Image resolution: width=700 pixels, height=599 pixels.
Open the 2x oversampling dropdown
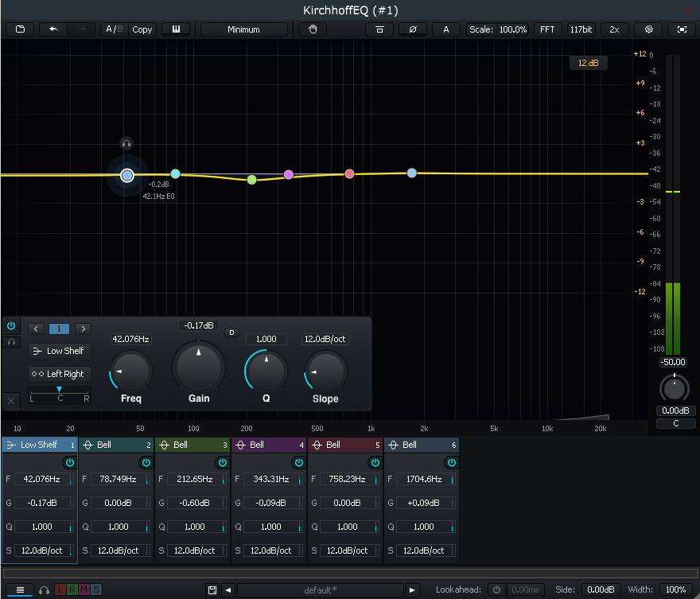pyautogui.click(x=614, y=29)
